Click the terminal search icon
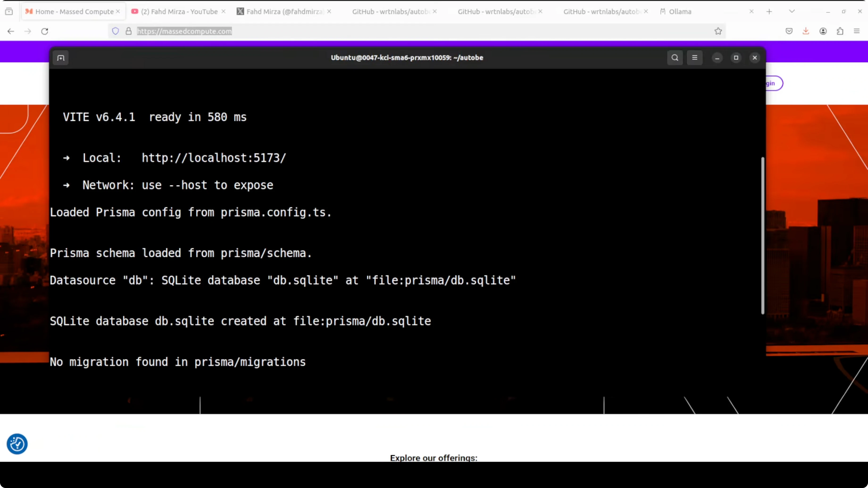 coord(675,58)
